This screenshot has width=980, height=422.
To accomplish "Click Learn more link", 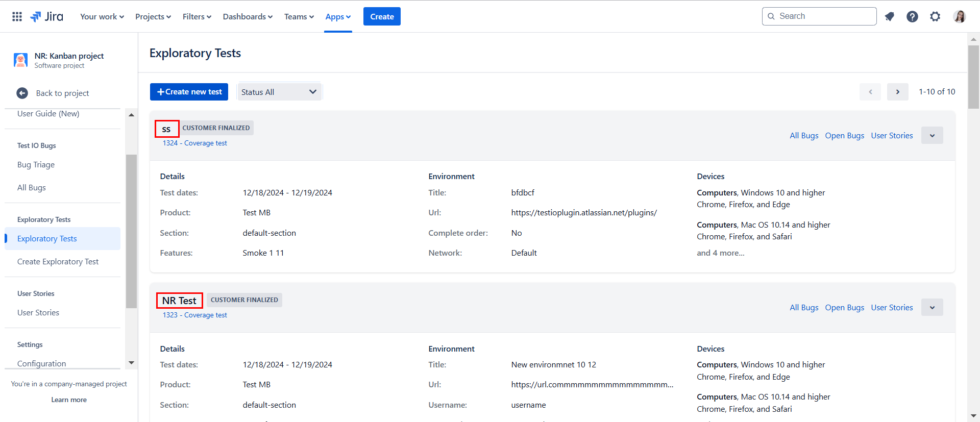I will pos(69,400).
